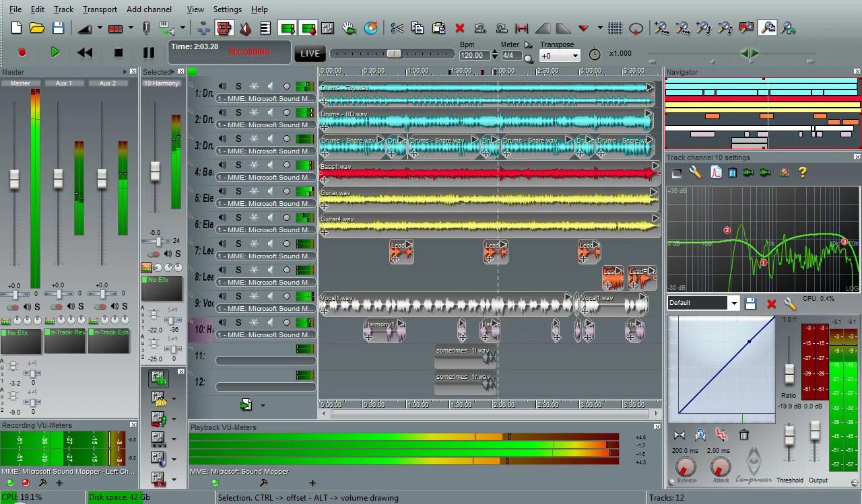
Task: Open a song file via the folder icon
Action: click(37, 28)
